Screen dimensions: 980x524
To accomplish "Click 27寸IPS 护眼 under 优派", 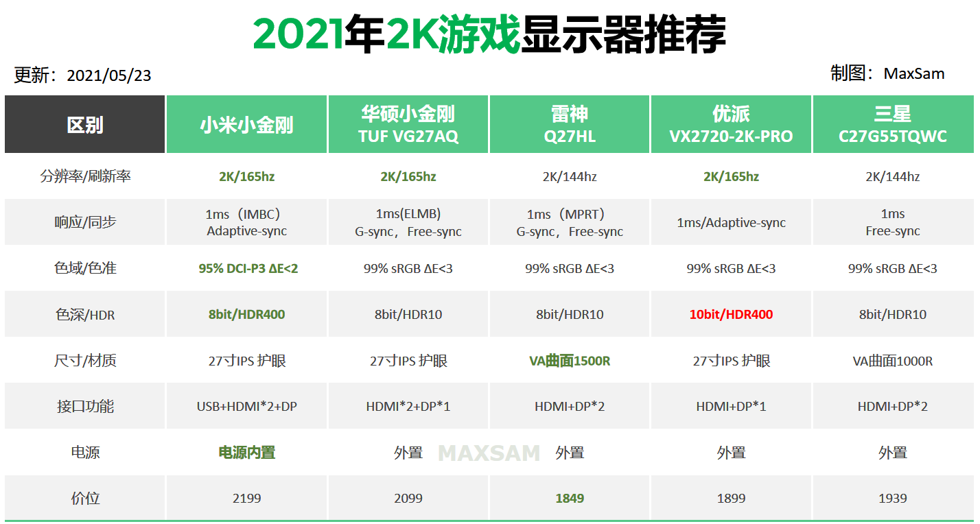I will (x=731, y=360).
